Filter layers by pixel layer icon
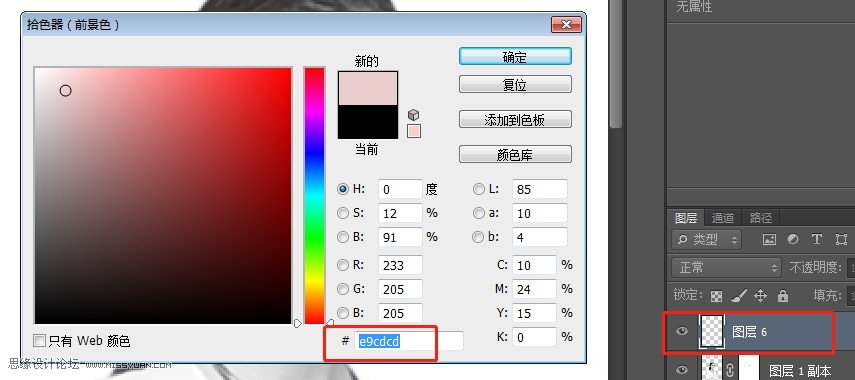 tap(769, 239)
